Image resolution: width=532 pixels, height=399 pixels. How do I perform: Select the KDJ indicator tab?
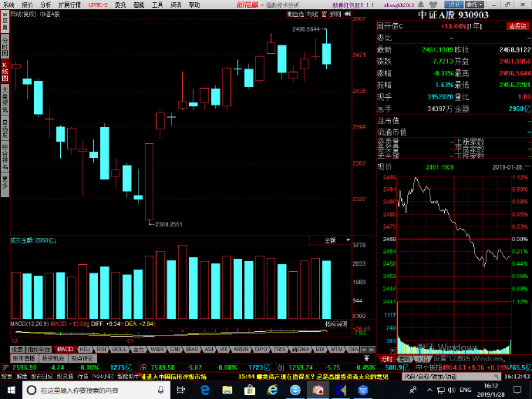[85, 349]
